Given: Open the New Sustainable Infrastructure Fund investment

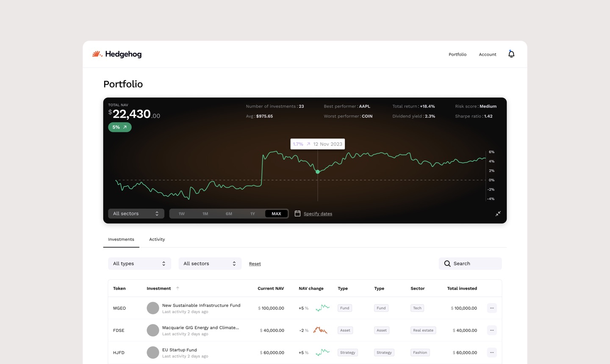Looking at the screenshot, I should 201,305.
